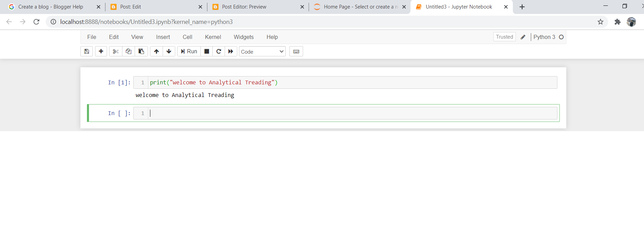Select the Untitled3 - Jupyter Notebook tab
The height and width of the screenshot is (251, 644).
(459, 7)
